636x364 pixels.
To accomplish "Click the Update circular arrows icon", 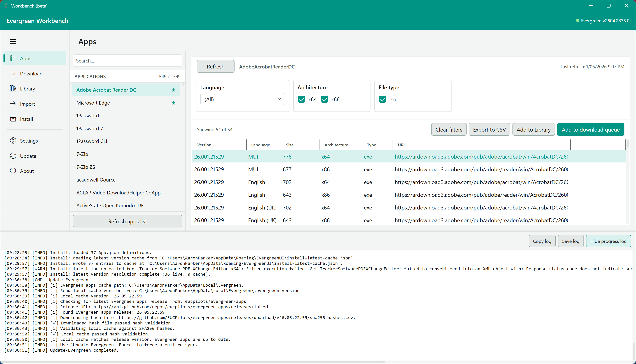I will (x=13, y=156).
